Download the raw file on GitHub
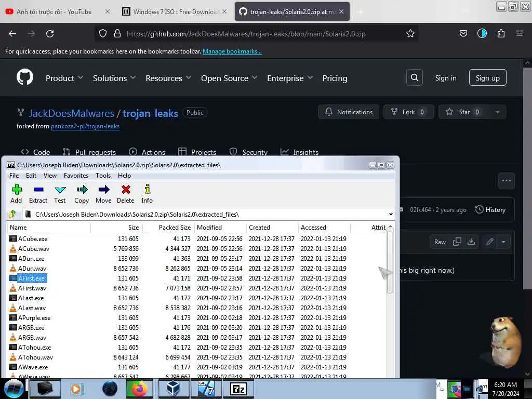 (471, 242)
